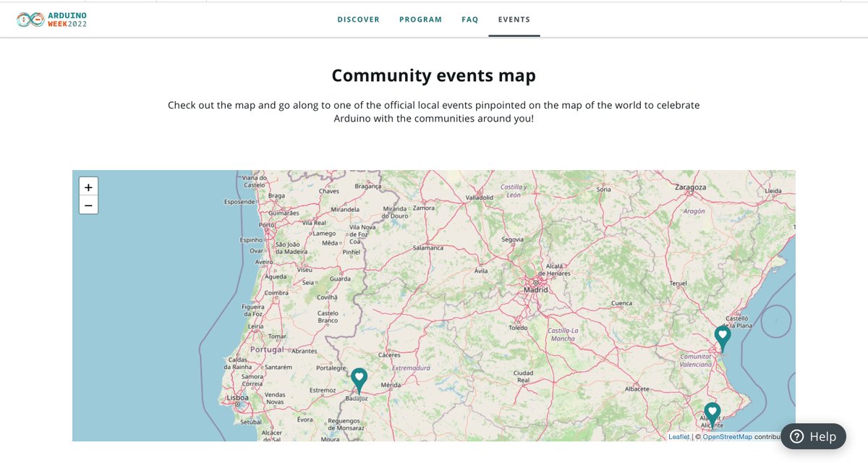Click the Leaflet attribution link
This screenshot has height=471, width=868.
point(678,436)
